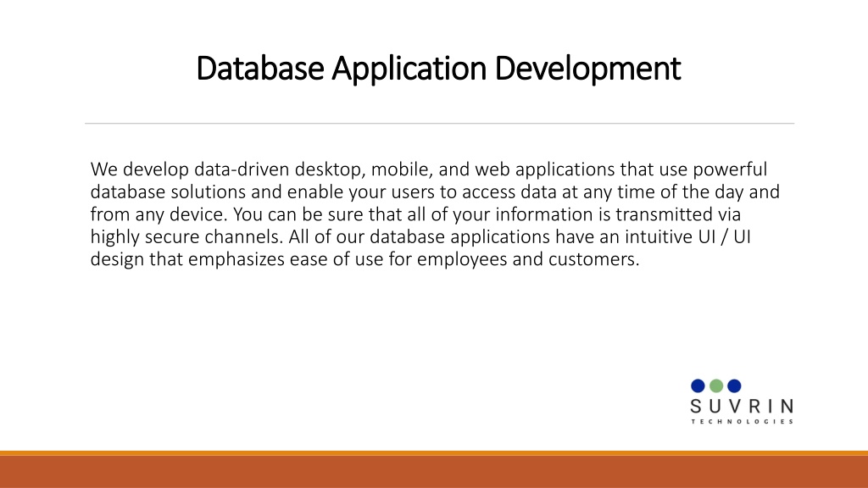Click the Suvrin Technologies logo
The image size is (868, 488).
[742, 402]
